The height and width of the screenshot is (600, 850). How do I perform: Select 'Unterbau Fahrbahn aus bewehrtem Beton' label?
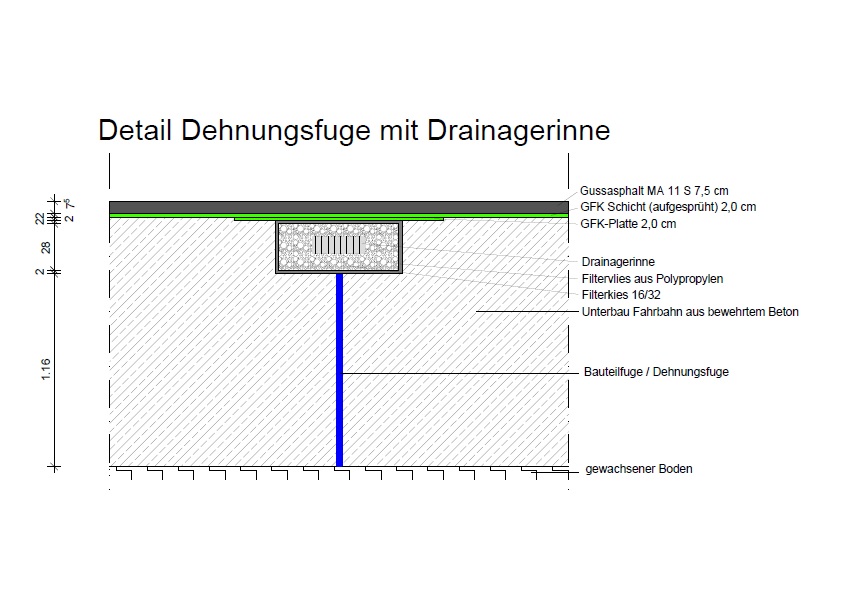(689, 312)
